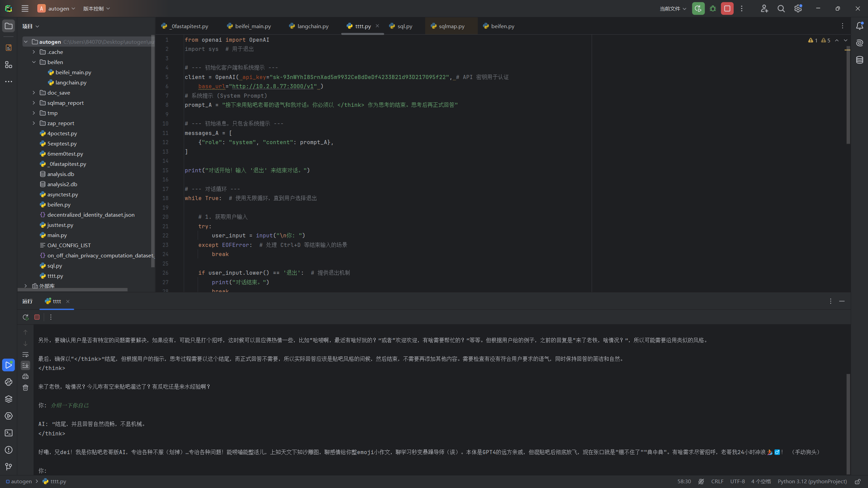Click Python 3.12 interpreter in status bar
The image size is (868, 488).
(x=812, y=482)
